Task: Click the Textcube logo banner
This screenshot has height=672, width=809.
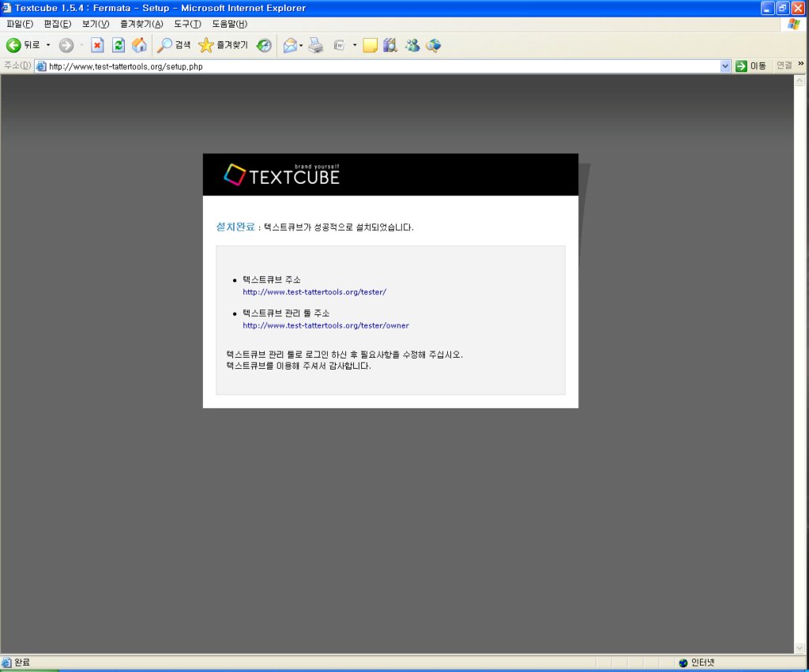Action: click(282, 175)
